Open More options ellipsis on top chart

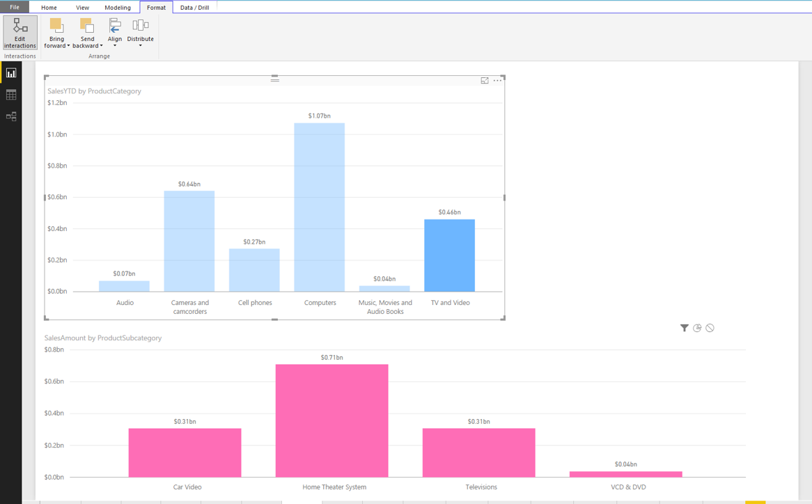coord(498,81)
